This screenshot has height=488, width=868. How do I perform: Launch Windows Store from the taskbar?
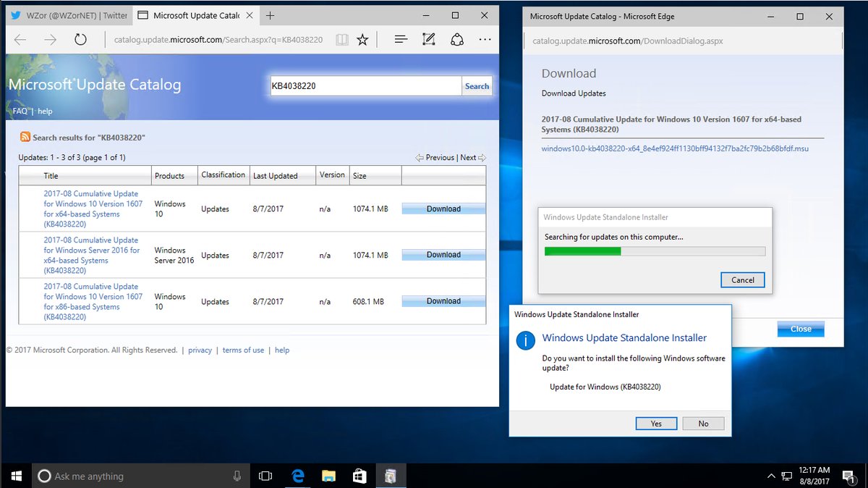pos(359,476)
